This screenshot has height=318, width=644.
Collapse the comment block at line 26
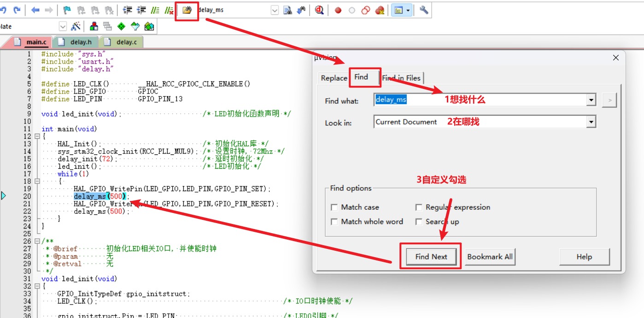(37, 241)
